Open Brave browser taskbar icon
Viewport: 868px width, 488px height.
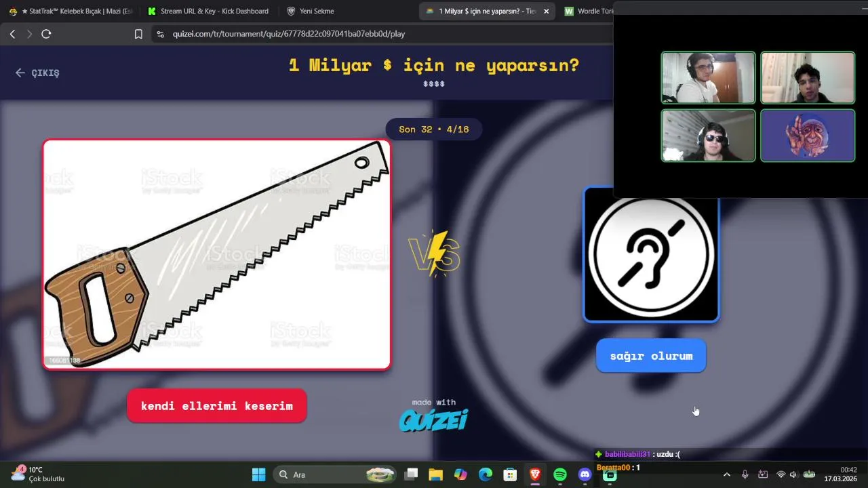[535, 474]
